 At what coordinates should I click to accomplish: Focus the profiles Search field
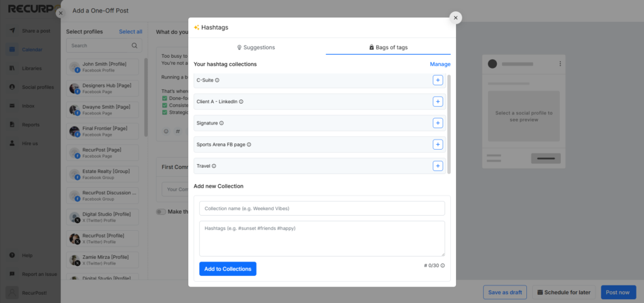[x=104, y=45]
